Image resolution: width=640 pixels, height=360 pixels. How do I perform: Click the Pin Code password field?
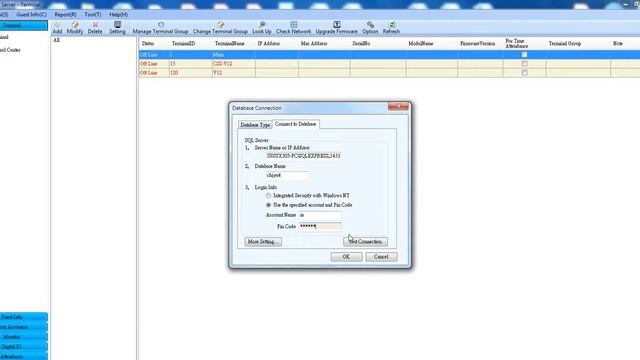pos(320,226)
